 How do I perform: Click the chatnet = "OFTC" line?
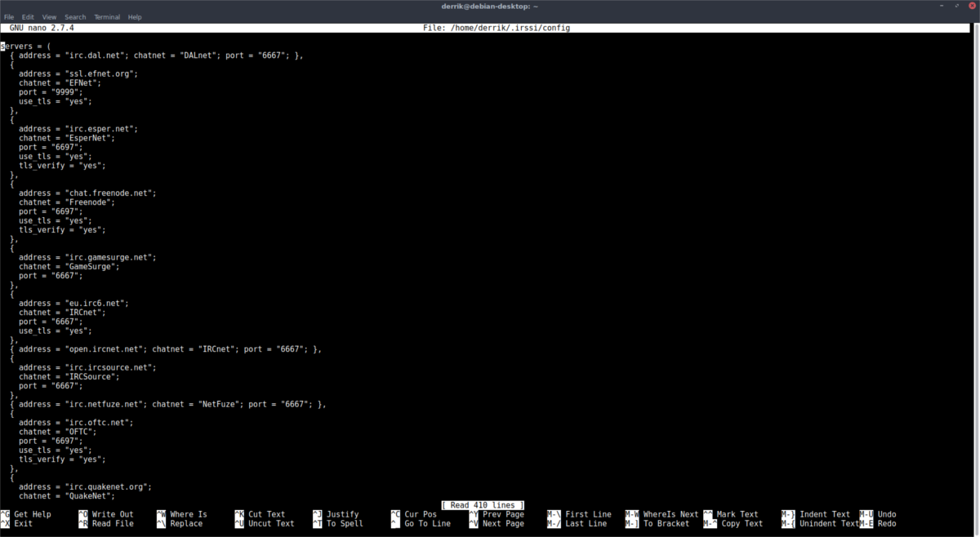click(58, 432)
